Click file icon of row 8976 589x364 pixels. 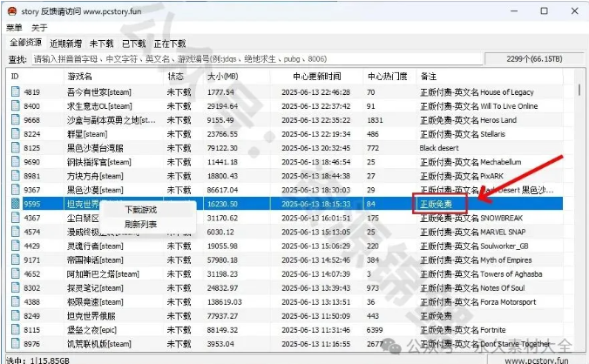(16, 343)
